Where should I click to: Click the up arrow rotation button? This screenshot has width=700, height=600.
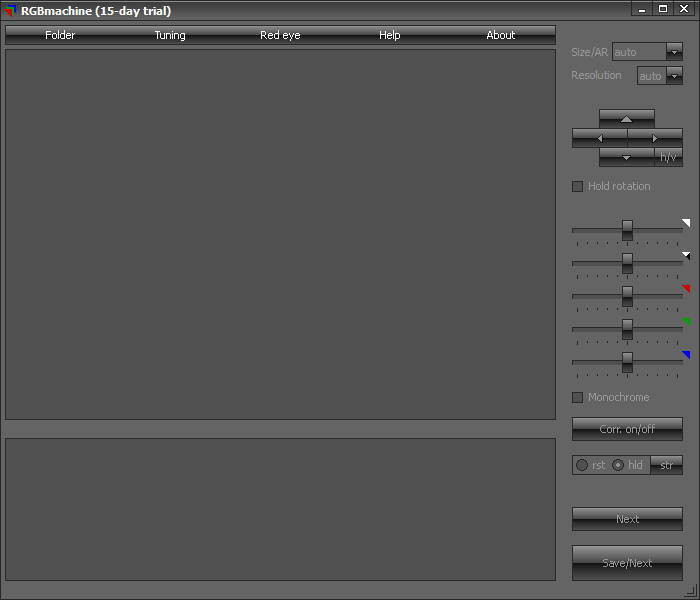(x=627, y=119)
